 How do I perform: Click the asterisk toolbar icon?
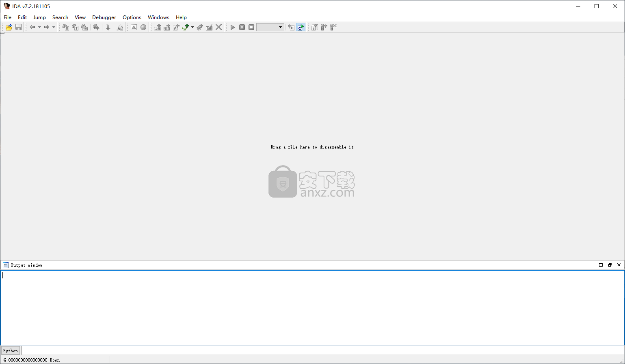[200, 27]
